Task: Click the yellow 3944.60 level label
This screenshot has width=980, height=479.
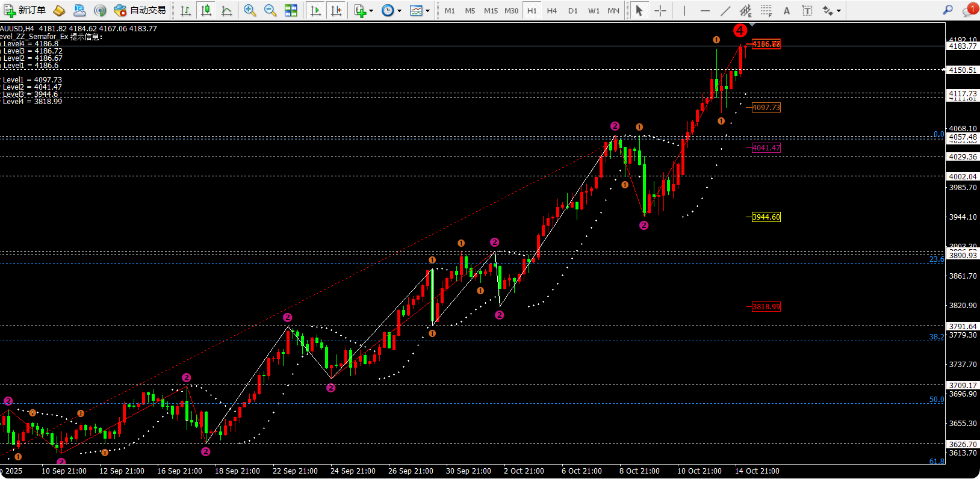Action: (x=766, y=217)
